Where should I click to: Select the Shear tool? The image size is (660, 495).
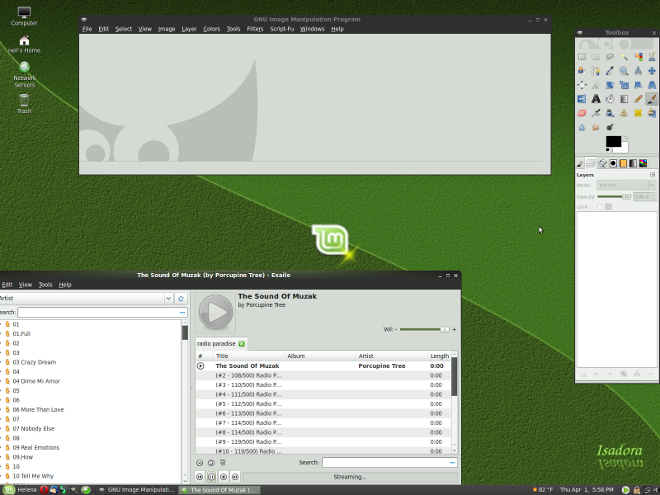(638, 85)
